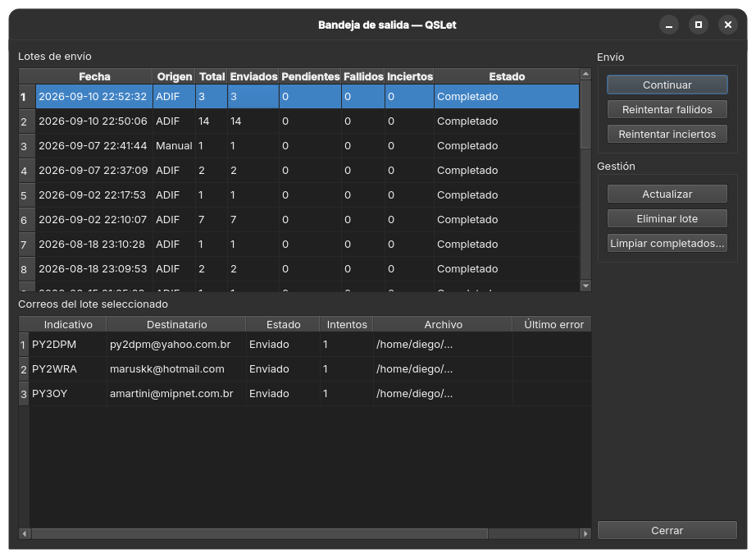Select batch dated 2026-09-07 22:37:09
Image resolution: width=756 pixels, height=558 pixels.
(x=307, y=171)
